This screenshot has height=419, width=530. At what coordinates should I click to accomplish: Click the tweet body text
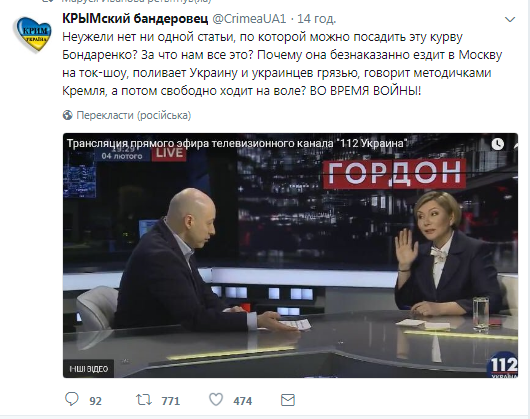pyautogui.click(x=282, y=64)
